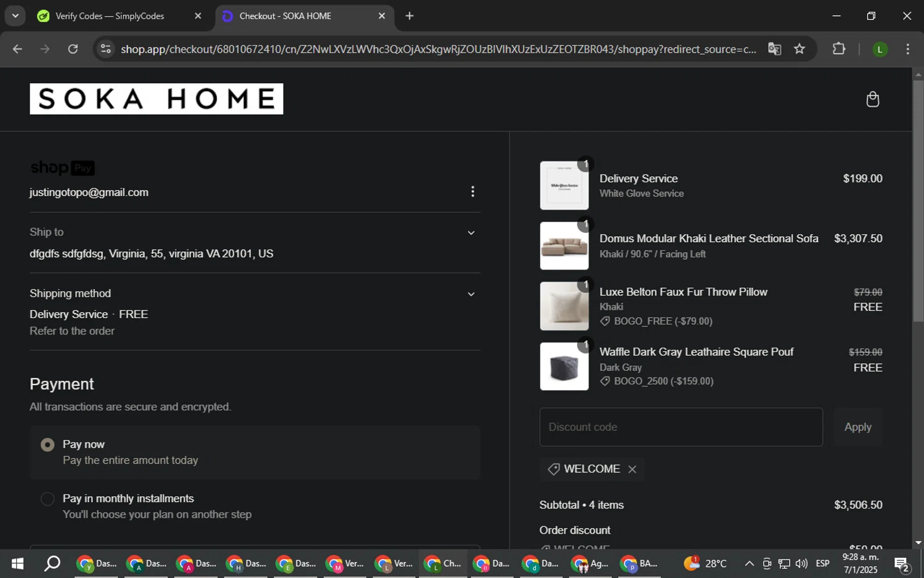Click 'White Glove Service' subtitle
Viewport: 924px width, 578px height.
click(641, 193)
